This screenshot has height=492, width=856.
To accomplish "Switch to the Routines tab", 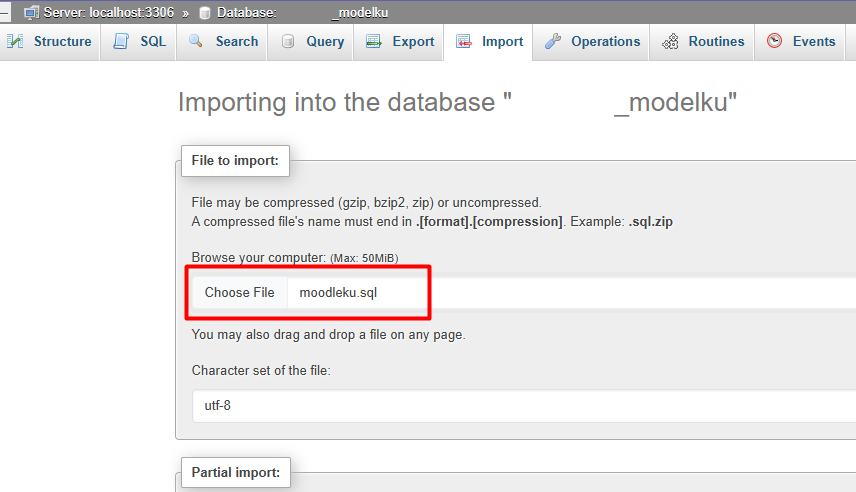I will [702, 42].
